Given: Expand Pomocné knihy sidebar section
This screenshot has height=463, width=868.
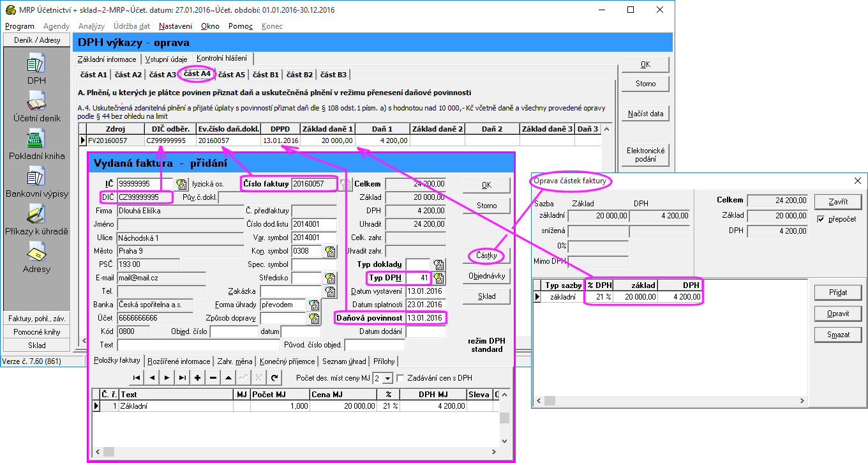Looking at the screenshot, I should point(36,332).
